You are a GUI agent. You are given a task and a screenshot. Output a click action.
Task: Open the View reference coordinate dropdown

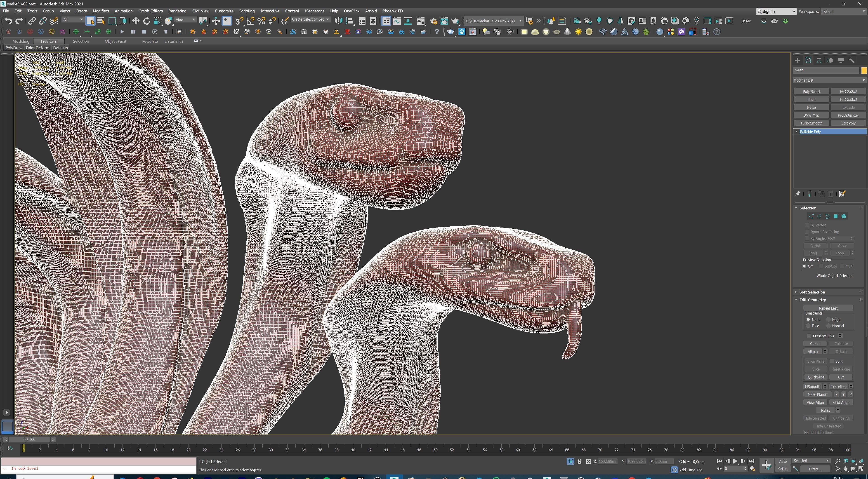click(x=185, y=19)
